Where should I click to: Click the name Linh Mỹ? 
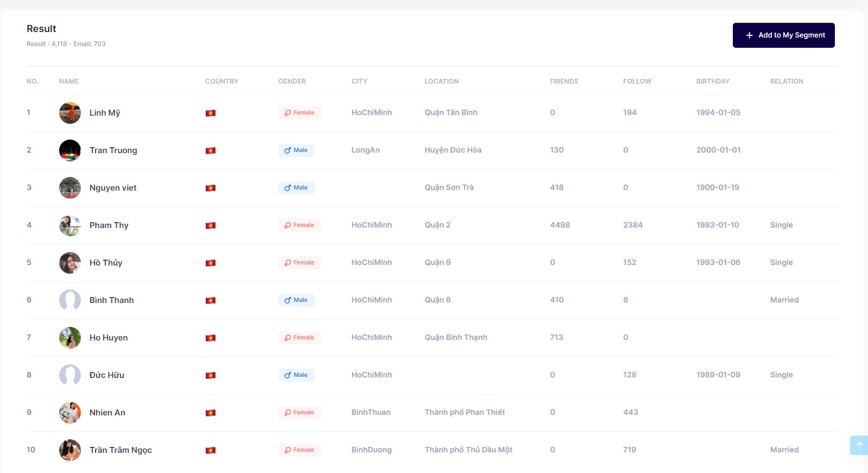point(105,113)
